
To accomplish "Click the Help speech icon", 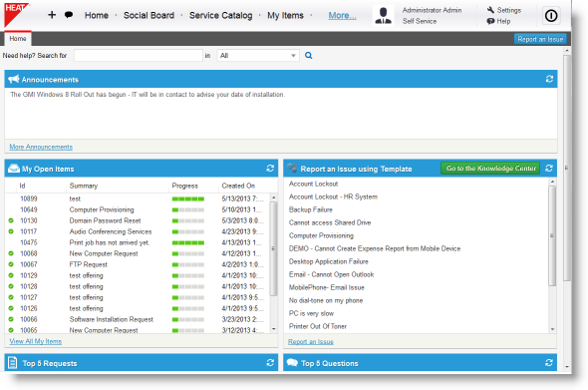I will pyautogui.click(x=490, y=21).
